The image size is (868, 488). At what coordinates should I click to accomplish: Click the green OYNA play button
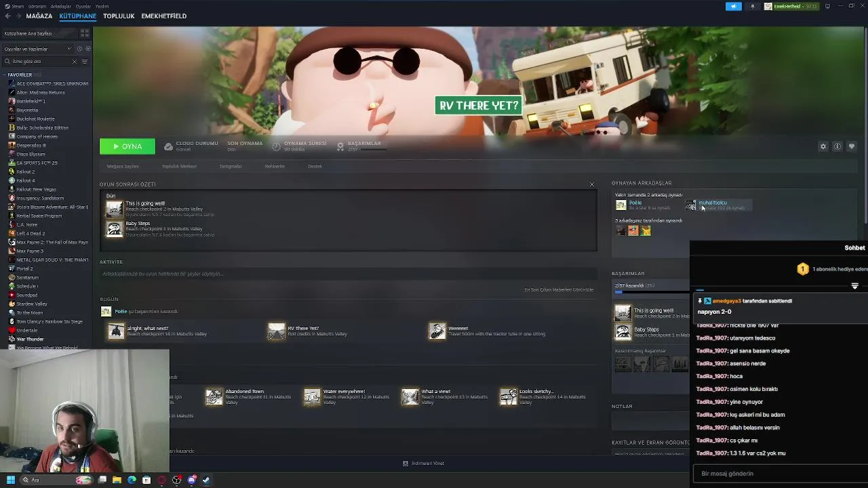[x=127, y=146]
